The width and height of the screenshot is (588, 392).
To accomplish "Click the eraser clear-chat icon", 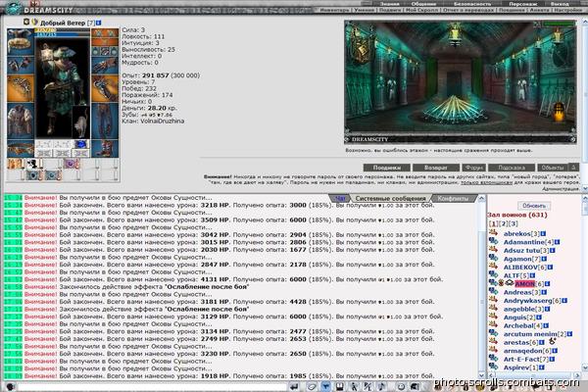I will pos(311,386).
